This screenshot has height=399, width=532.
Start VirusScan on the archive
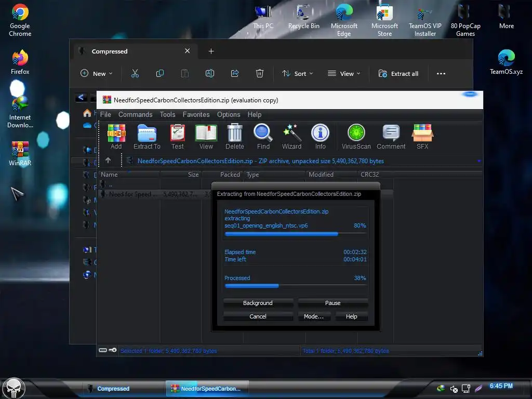pyautogui.click(x=356, y=137)
